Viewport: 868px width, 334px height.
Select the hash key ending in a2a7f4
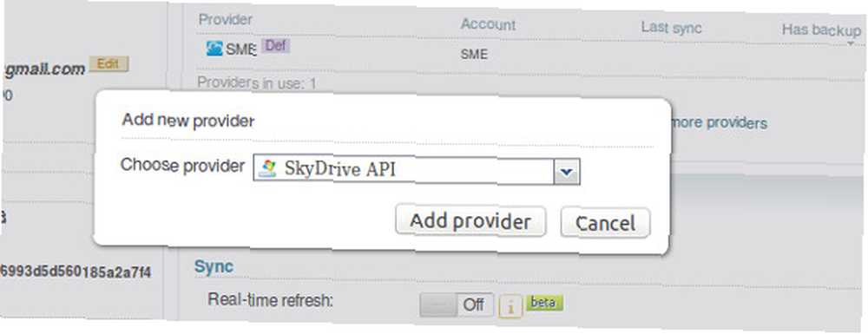tap(76, 272)
